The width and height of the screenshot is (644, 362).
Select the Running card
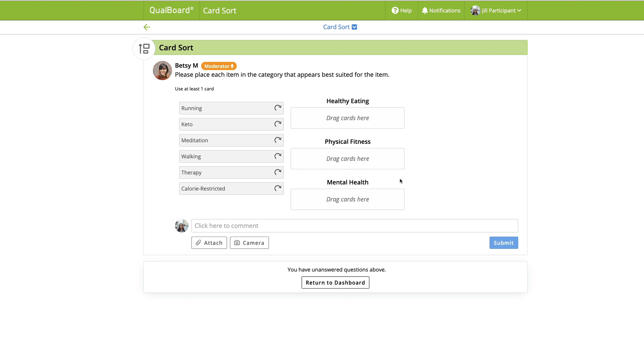coord(231,108)
